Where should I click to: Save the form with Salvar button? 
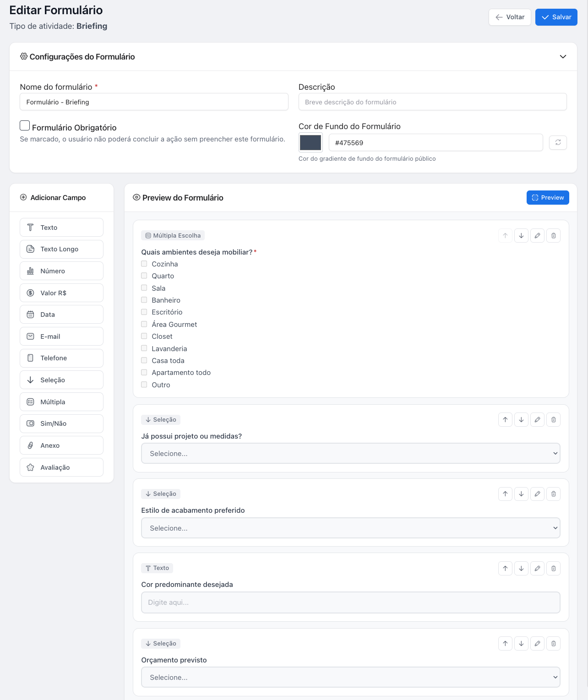556,17
